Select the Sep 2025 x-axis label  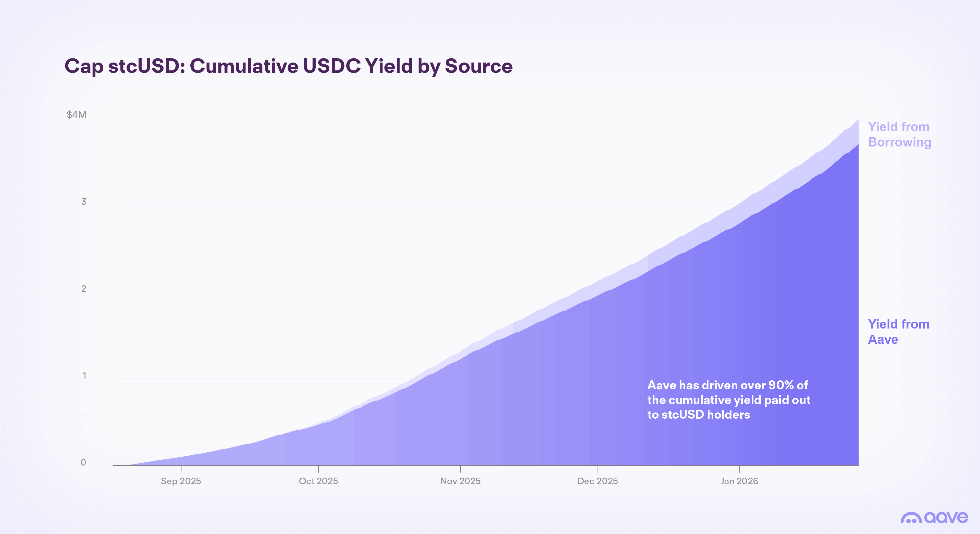point(181,481)
